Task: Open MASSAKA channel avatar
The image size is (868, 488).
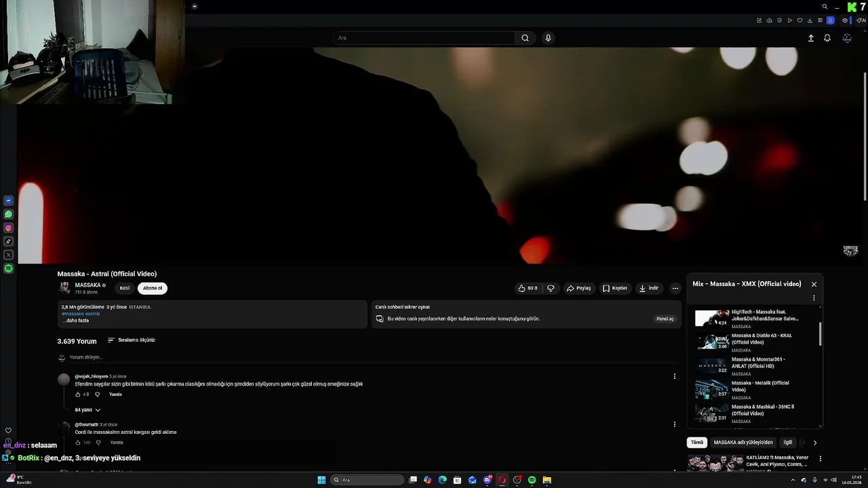Action: point(64,288)
